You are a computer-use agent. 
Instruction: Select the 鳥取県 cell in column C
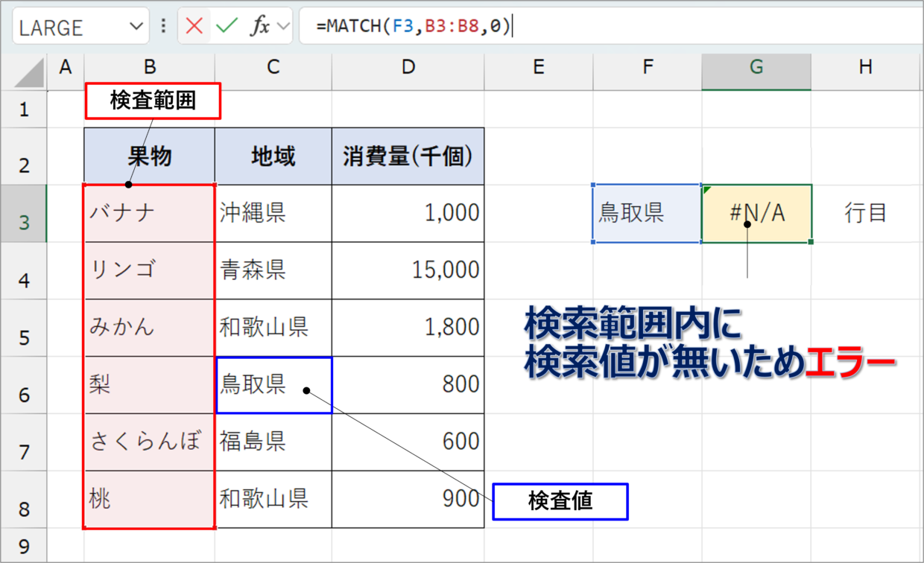(x=273, y=385)
